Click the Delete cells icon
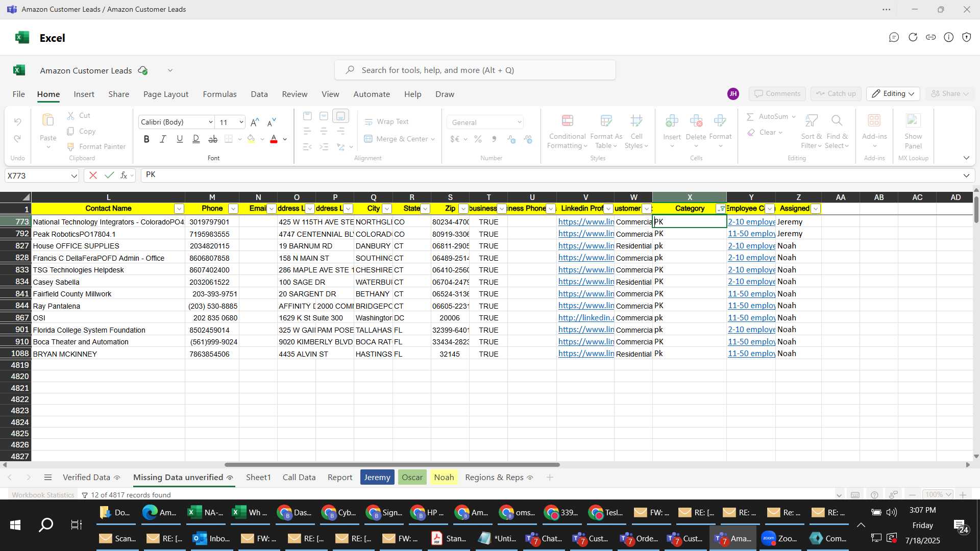 (x=696, y=120)
